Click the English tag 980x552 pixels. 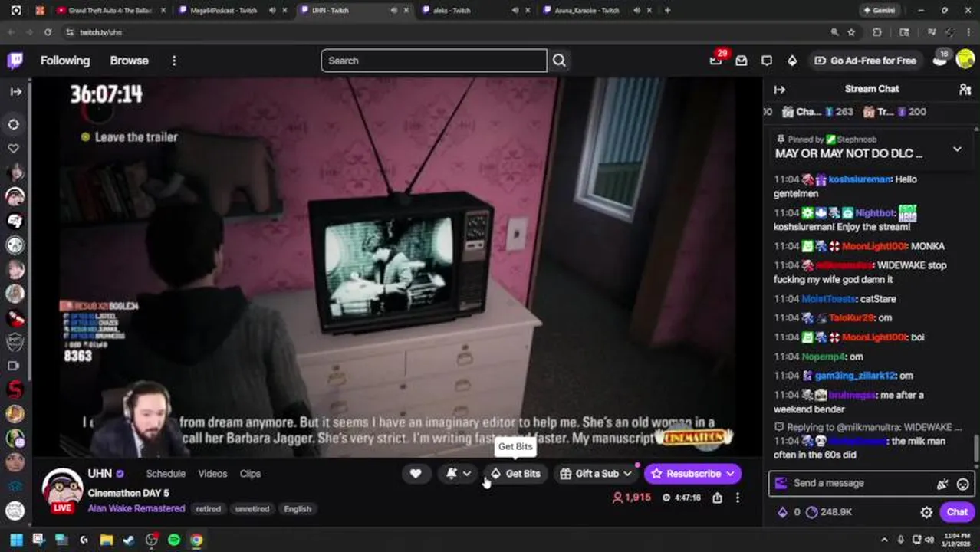pos(298,509)
